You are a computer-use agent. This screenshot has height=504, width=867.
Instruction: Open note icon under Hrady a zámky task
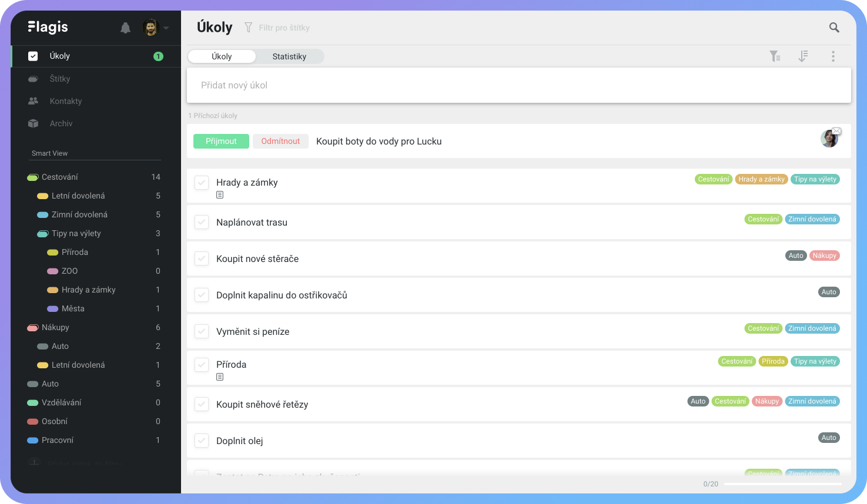pos(220,195)
